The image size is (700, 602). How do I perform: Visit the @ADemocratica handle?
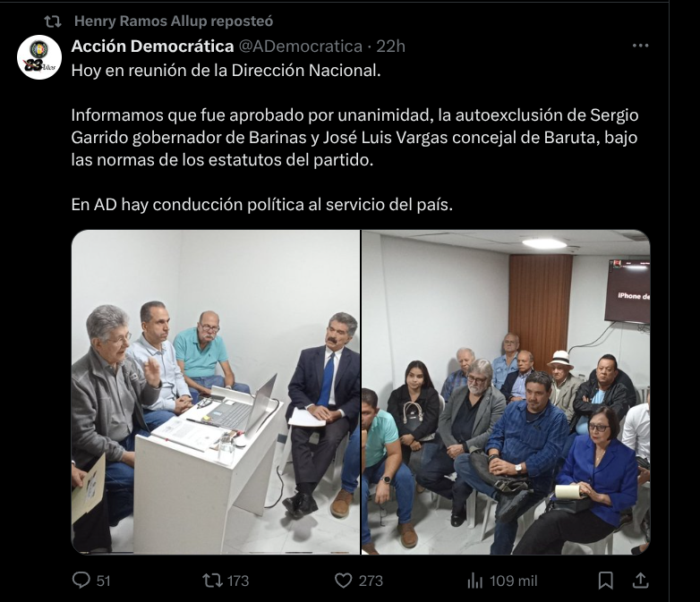301,46
